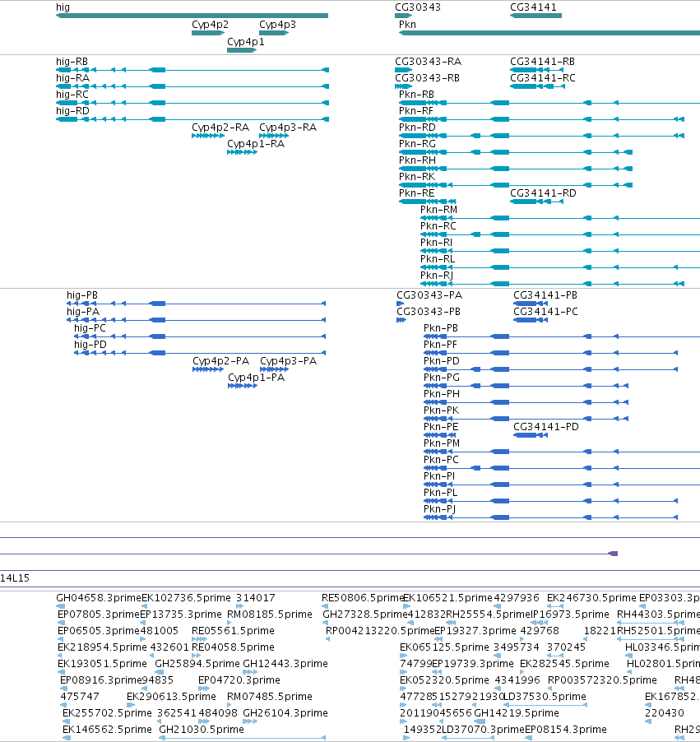The height and width of the screenshot is (742, 700).
Task: Click the Cyp4p2 gene glyph
Action: (x=208, y=33)
